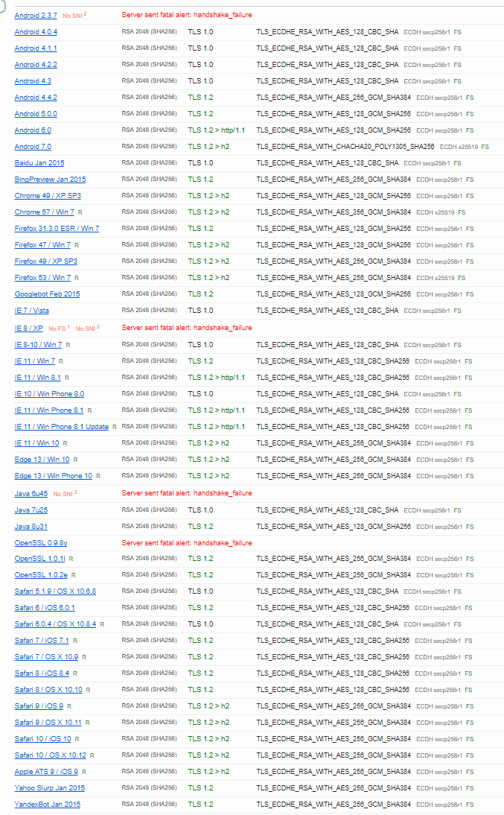
Task: Open Apple ATS 9 / iOS 9 link
Action: [x=46, y=771]
